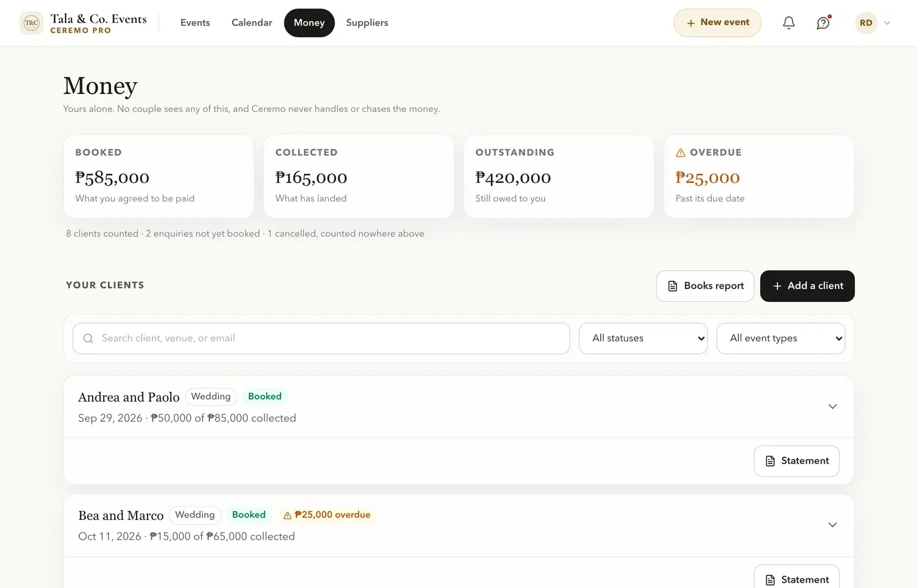
Task: Select the Money tab
Action: click(x=309, y=23)
